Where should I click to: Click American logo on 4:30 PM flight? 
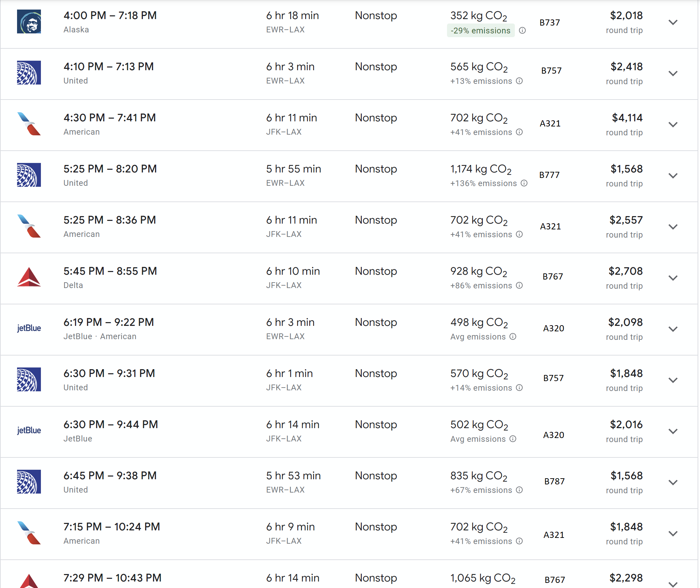tap(29, 124)
